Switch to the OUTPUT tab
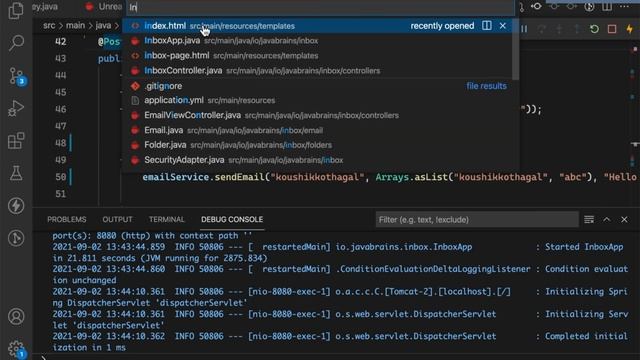 tap(117, 220)
